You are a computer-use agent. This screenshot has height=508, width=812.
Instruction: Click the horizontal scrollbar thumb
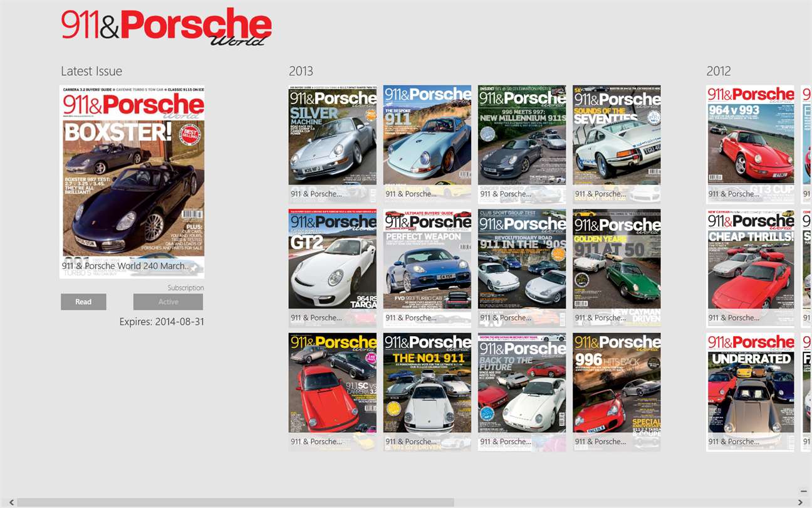(x=236, y=502)
